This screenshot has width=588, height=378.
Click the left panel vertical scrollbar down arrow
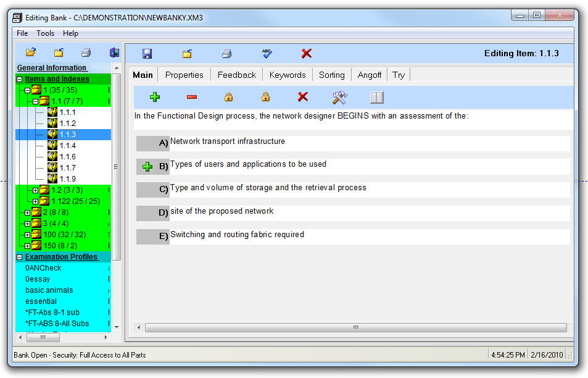(117, 327)
